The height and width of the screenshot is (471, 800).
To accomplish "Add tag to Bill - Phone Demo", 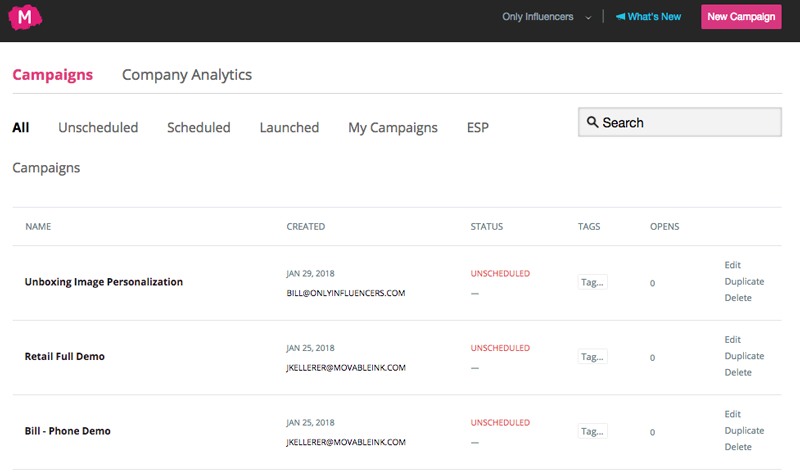I will tap(592, 431).
